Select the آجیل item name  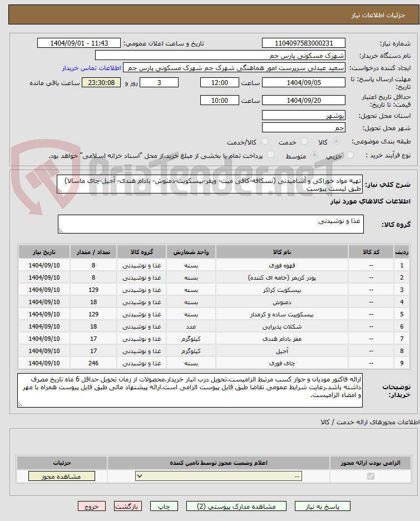pyautogui.click(x=282, y=351)
